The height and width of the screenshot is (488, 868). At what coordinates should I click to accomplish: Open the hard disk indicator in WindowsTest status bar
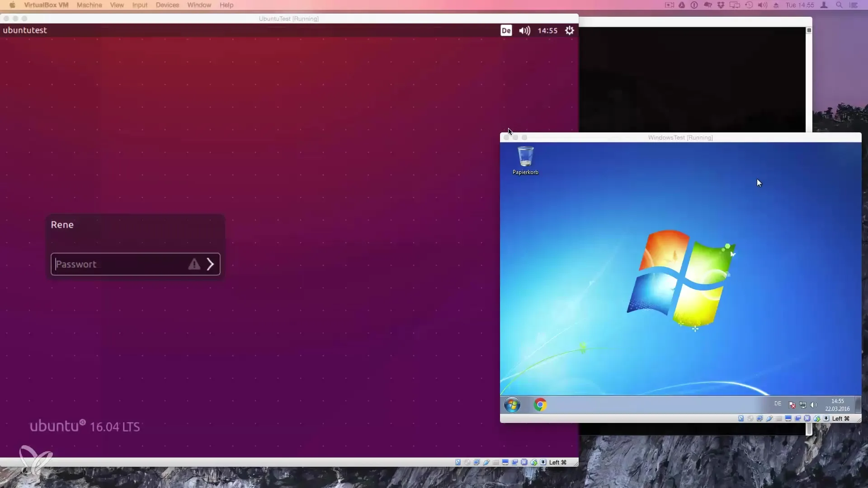pyautogui.click(x=741, y=418)
